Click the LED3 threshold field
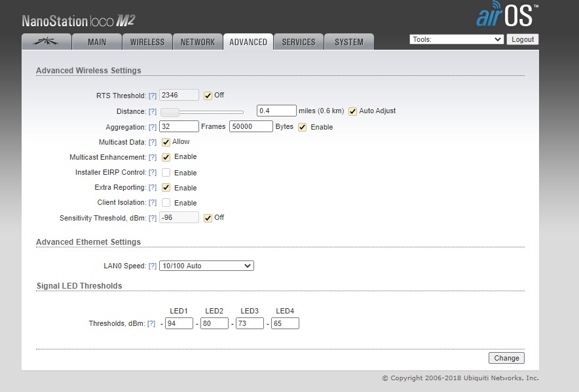 [x=250, y=323]
